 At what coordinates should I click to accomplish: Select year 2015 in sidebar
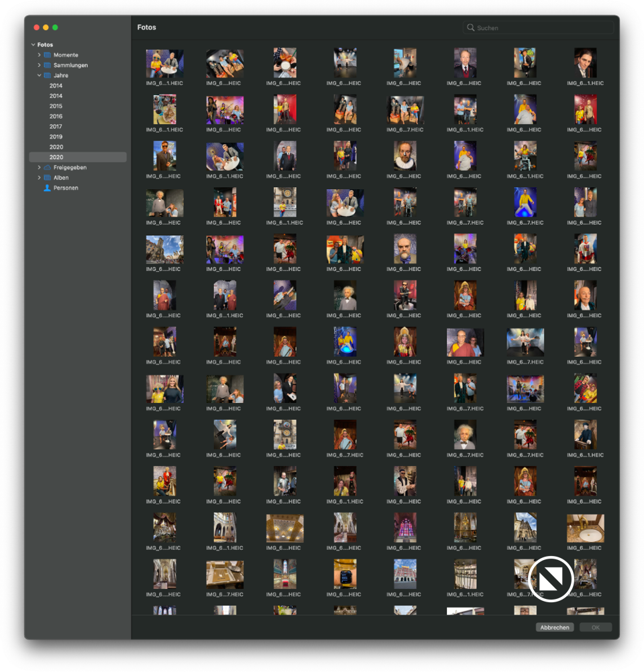coord(56,106)
